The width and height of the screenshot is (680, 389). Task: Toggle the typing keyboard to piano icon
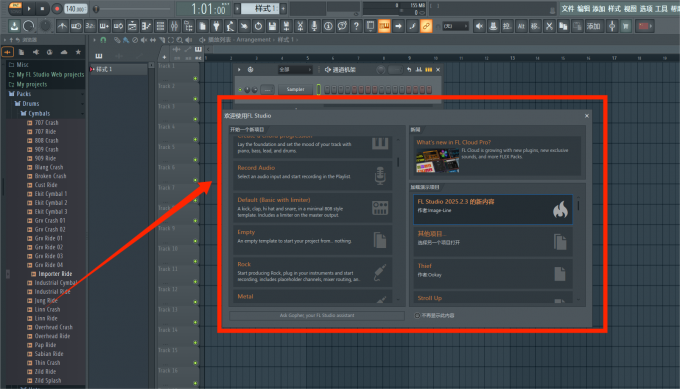(x=384, y=26)
